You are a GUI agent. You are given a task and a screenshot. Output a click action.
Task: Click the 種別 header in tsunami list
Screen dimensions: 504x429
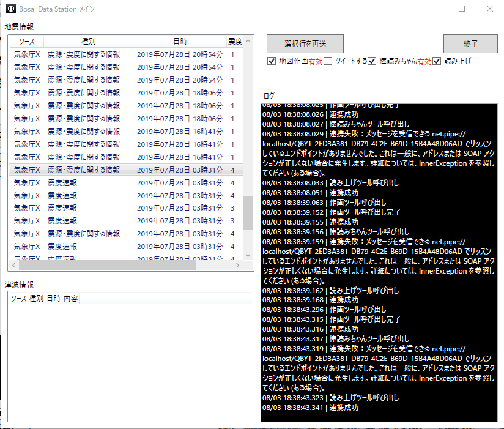pos(36,299)
